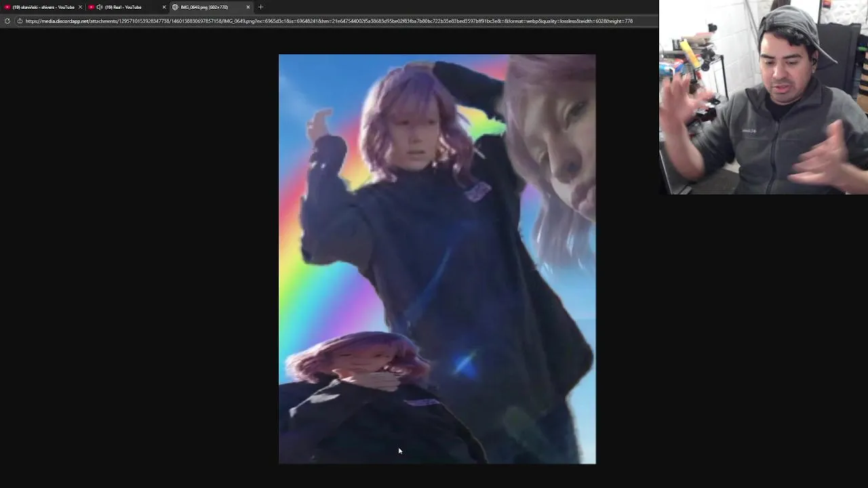
Task: Close the 'Real - YouTube' tab
Action: click(164, 7)
